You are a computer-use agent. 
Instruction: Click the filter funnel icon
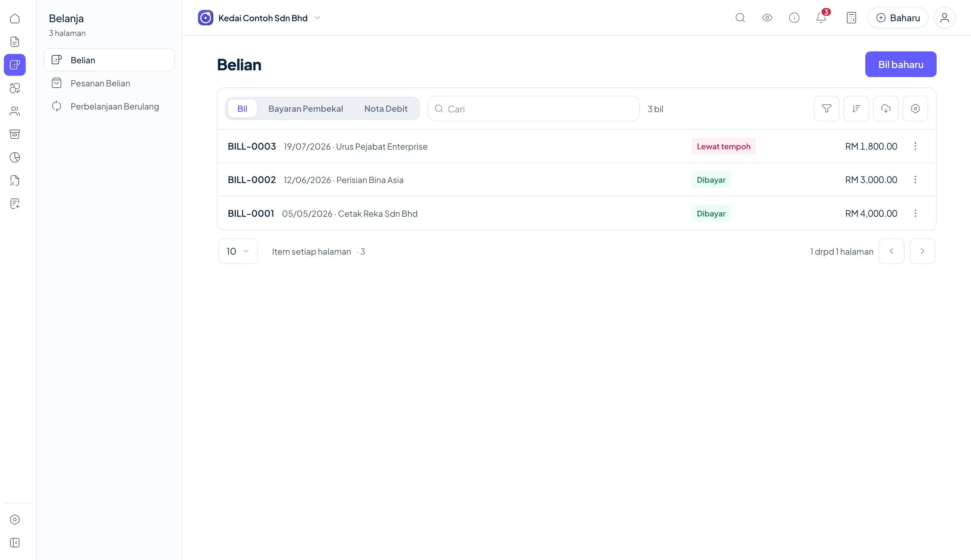(x=826, y=109)
